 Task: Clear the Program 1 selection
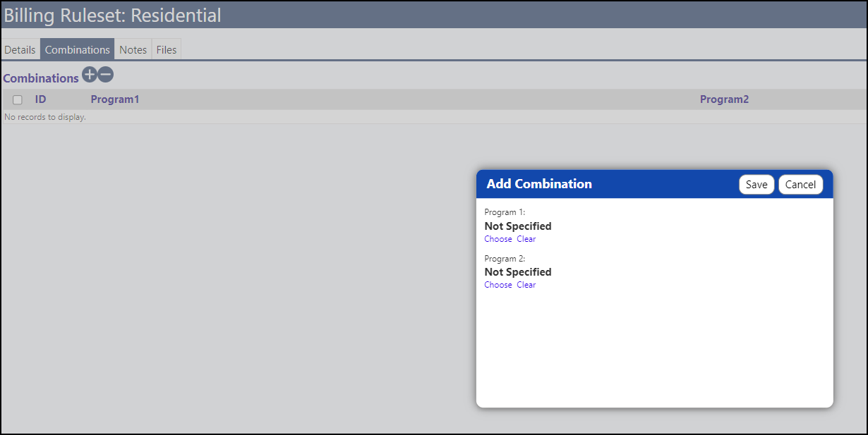(526, 239)
